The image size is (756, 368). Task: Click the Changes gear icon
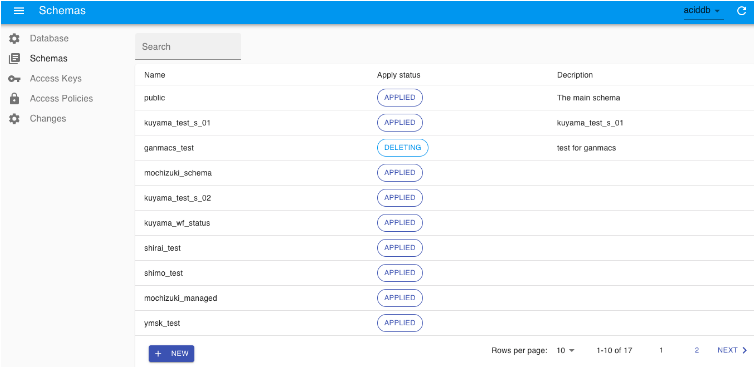(x=14, y=119)
